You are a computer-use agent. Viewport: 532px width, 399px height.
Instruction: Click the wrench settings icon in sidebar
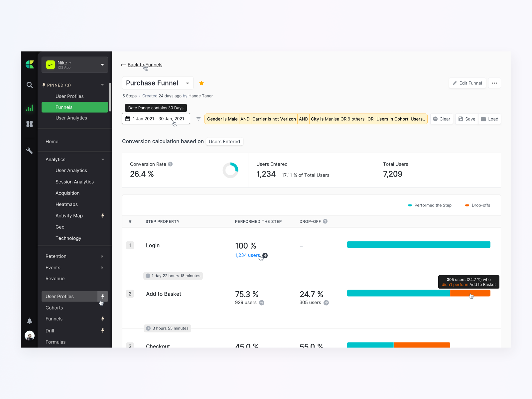click(29, 151)
